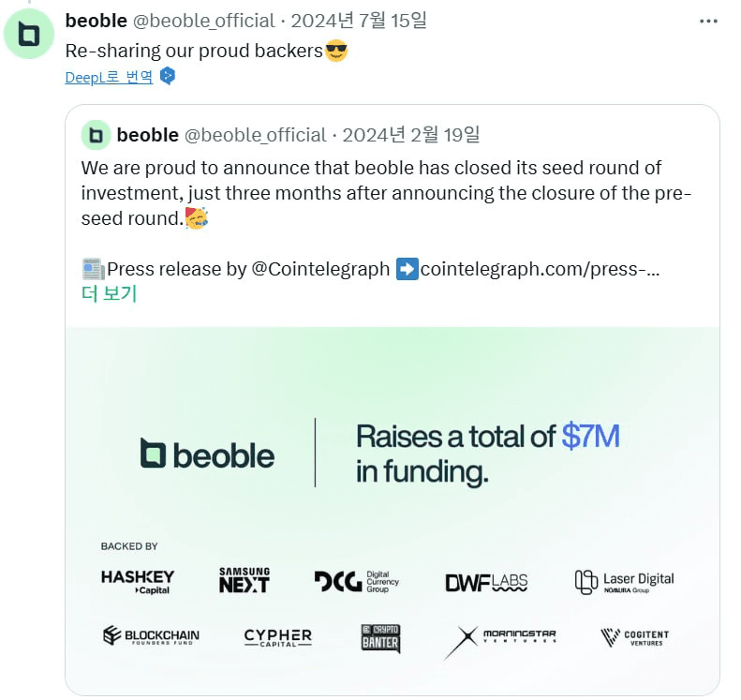The height and width of the screenshot is (700, 741).
Task: Click the DCG Digital Currency Group logo
Action: coord(357,581)
